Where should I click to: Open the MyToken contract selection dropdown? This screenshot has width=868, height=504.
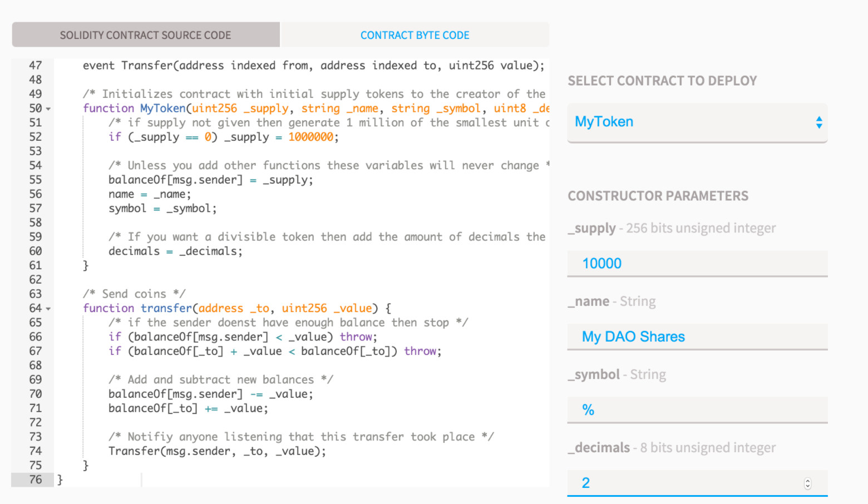coord(697,122)
